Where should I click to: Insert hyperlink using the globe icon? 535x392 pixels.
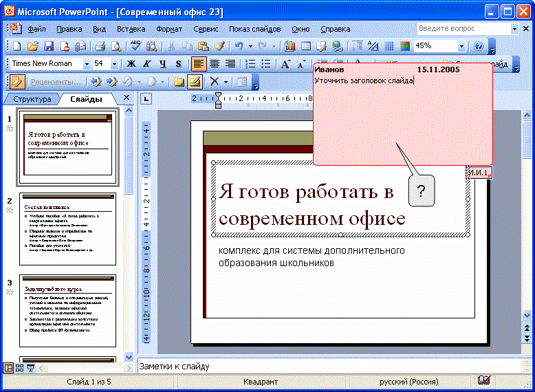click(338, 46)
